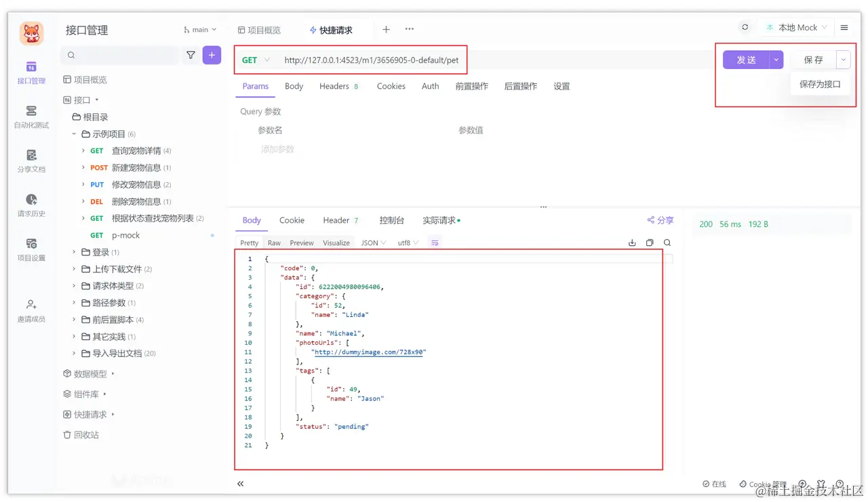The height and width of the screenshot is (502, 868).
Task: Switch to the 项目概览 tab
Action: point(259,30)
